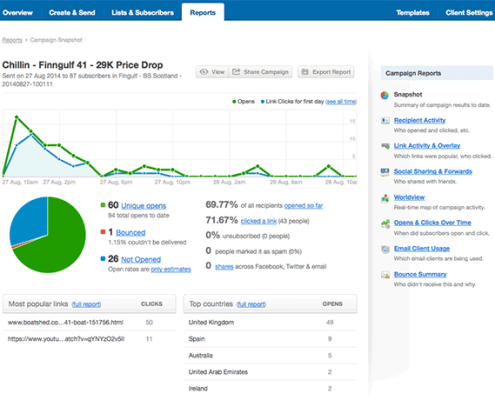Viewport: 495px width, 400px height.
Task: Click the youtube watch link row
Action: [x=89, y=339]
